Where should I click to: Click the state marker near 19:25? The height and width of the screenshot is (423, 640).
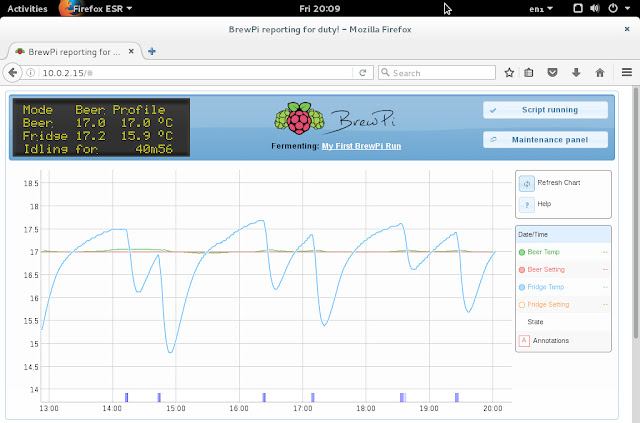[457, 397]
